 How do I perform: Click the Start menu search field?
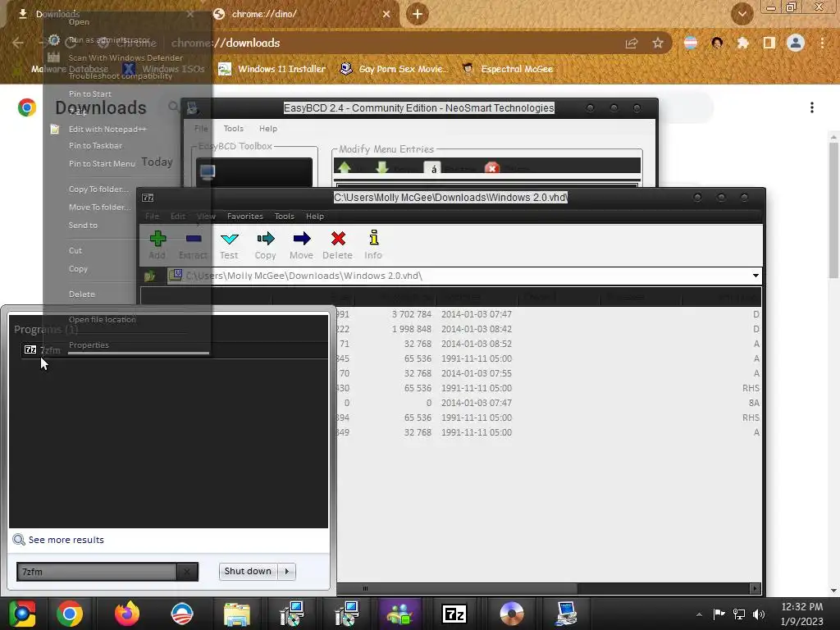click(97, 572)
